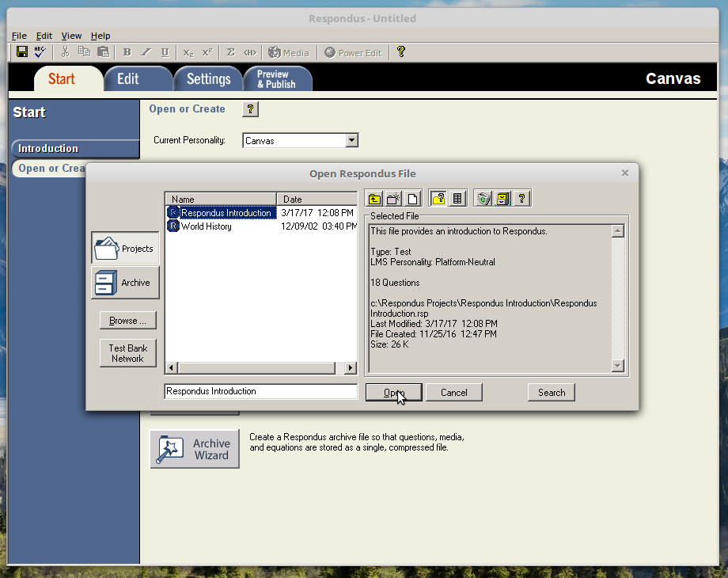Click the HTML editor <H> icon
The width and height of the screenshot is (728, 578).
(250, 52)
